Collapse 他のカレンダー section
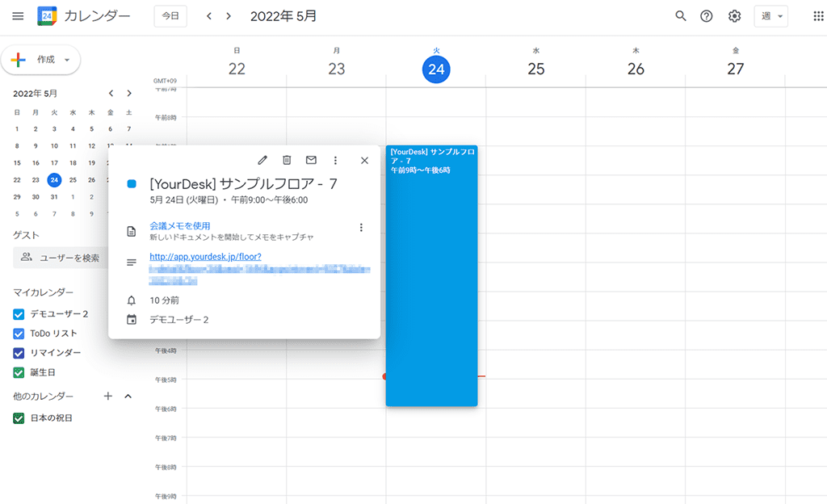This screenshot has height=504, width=827. tap(128, 396)
